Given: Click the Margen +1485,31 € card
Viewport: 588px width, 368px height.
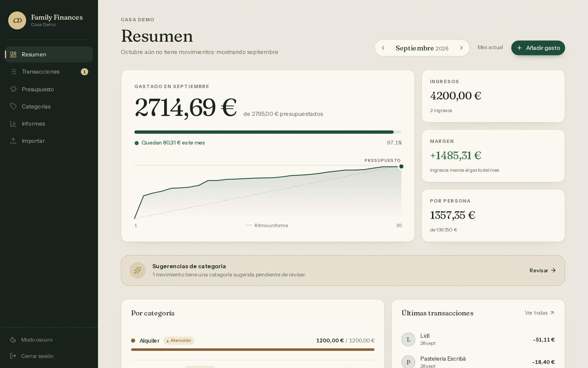Looking at the screenshot, I should (493, 156).
